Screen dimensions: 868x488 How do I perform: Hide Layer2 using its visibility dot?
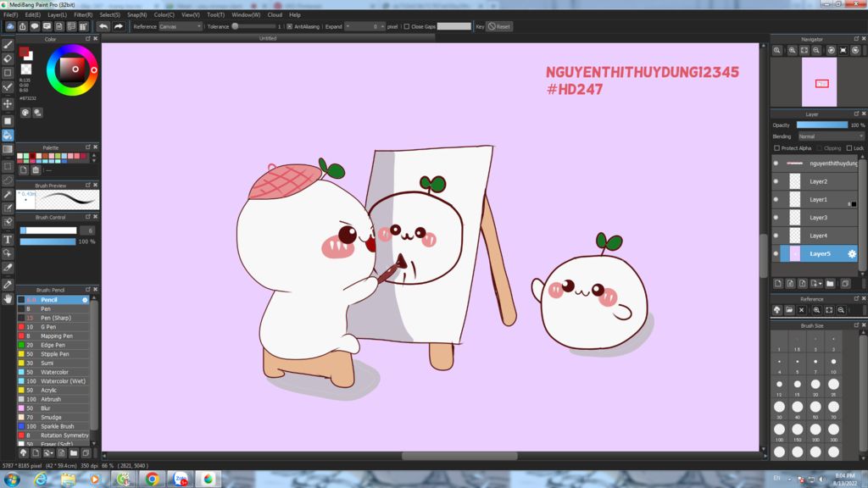click(776, 181)
